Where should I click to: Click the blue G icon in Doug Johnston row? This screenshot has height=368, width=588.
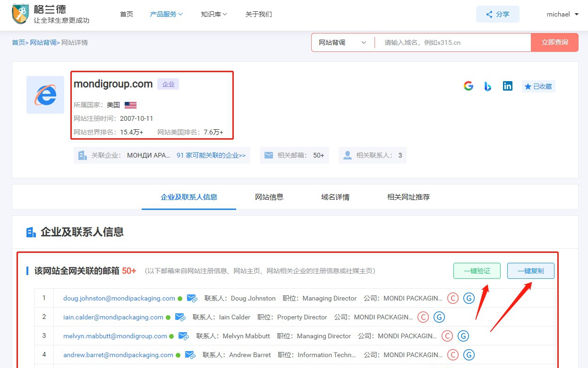(x=469, y=298)
